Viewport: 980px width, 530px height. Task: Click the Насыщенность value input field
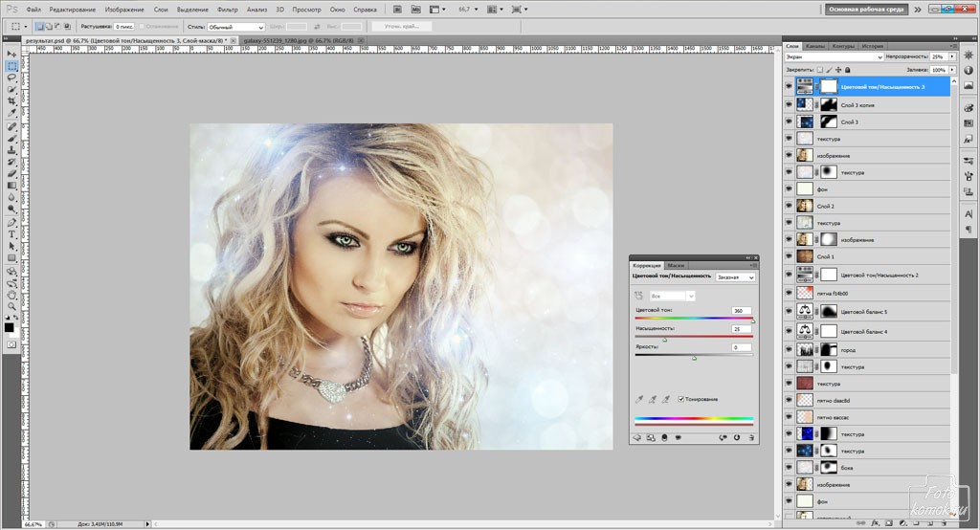741,328
